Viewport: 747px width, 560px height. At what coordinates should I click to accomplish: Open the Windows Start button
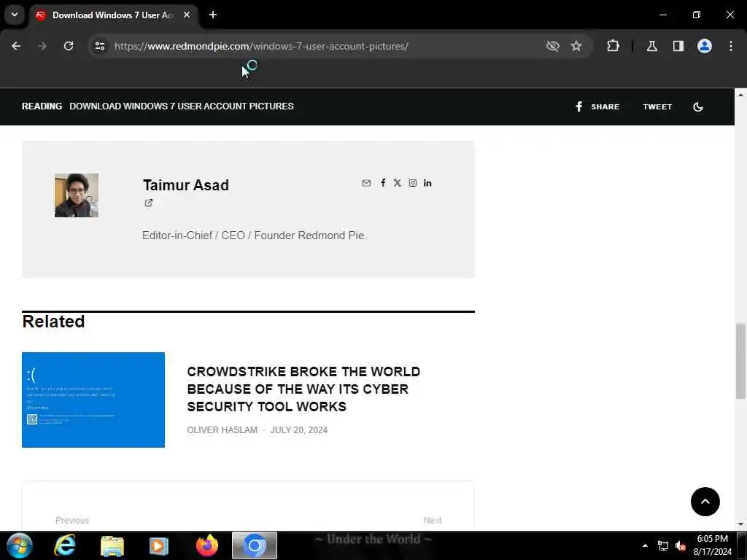click(x=19, y=545)
